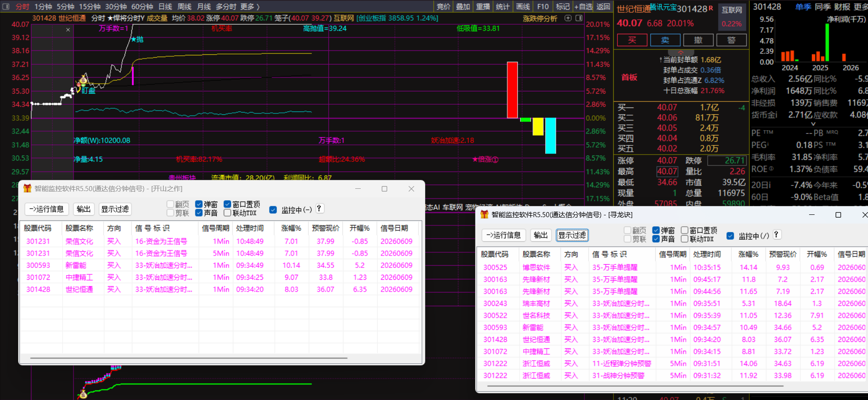Switch chart to 5分钟 period
This screenshot has height=400, width=868.
click(65, 6)
